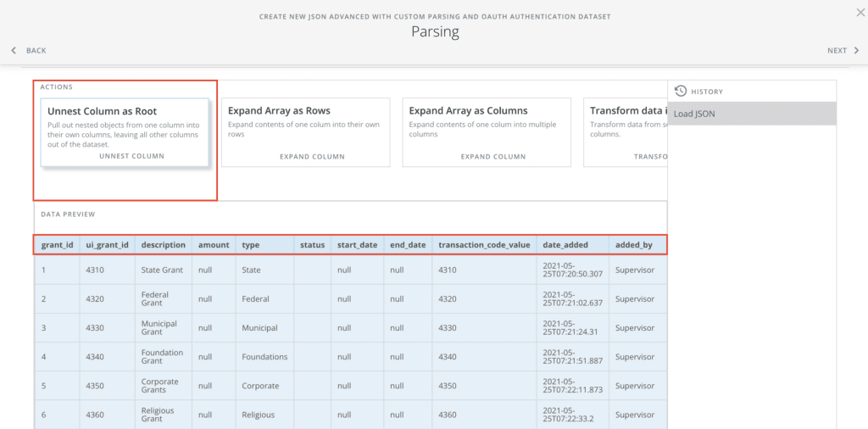868x429 pixels.
Task: Click the ACTIONS section label
Action: [x=57, y=87]
